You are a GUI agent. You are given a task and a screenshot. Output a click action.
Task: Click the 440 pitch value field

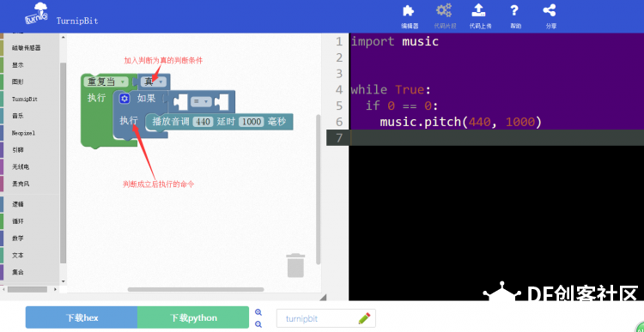click(x=203, y=122)
